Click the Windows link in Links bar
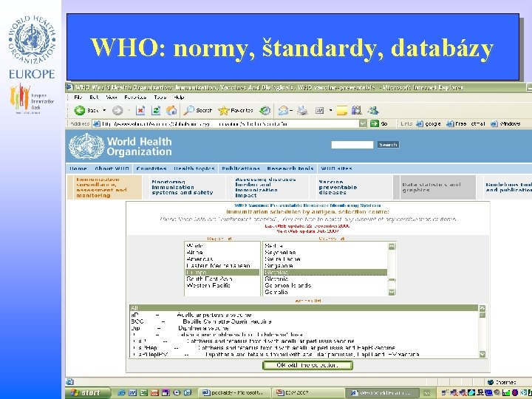This screenshot has height=399, width=532. click(505, 123)
